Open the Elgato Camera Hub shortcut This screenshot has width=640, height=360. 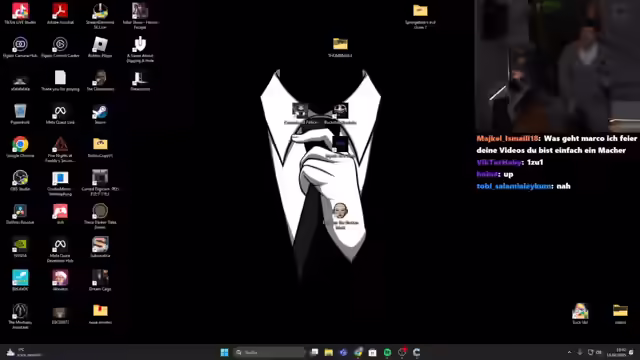coord(20,47)
